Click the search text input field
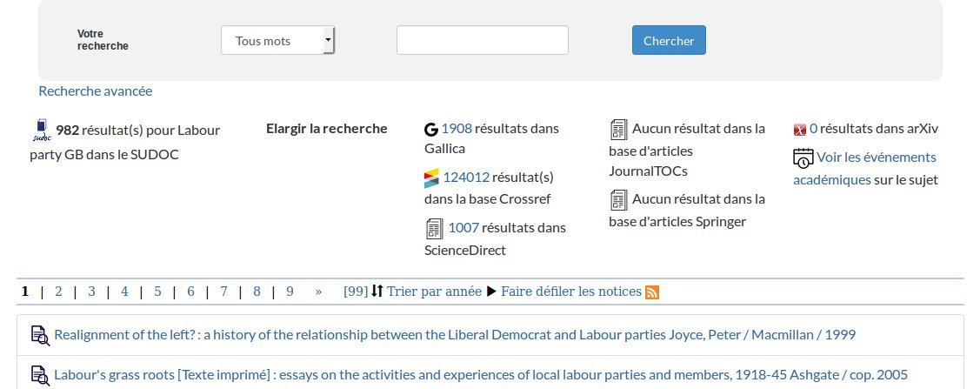The image size is (980, 389). point(483,41)
